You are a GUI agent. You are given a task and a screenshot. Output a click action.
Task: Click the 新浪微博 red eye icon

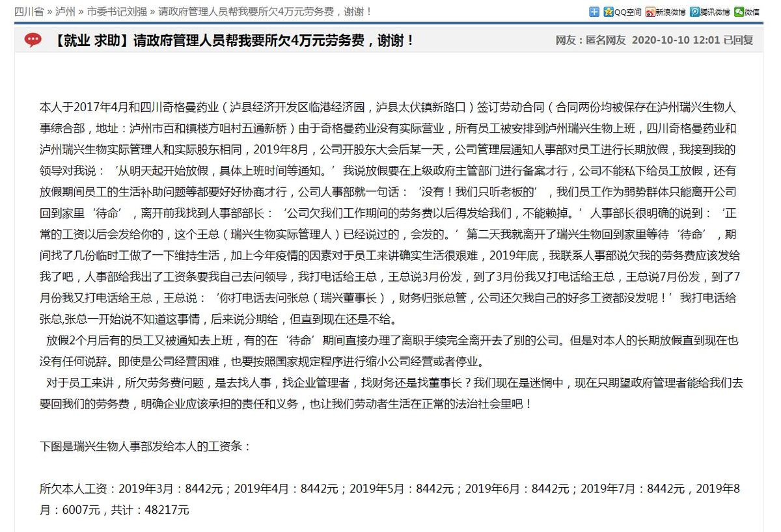[650, 12]
